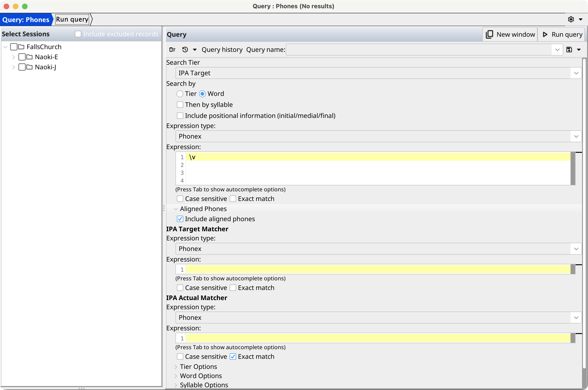588x390 pixels.
Task: Click the New window icon button
Action: click(x=510, y=34)
